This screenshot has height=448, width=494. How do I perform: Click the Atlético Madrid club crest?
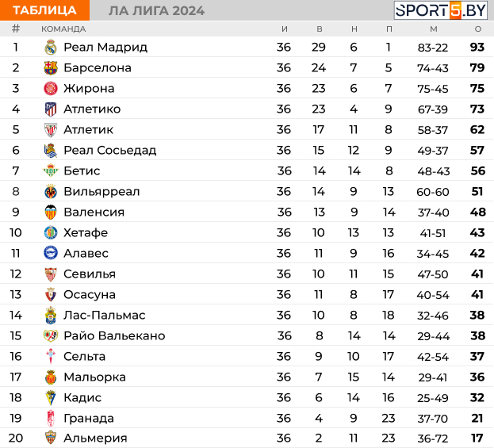(x=51, y=109)
